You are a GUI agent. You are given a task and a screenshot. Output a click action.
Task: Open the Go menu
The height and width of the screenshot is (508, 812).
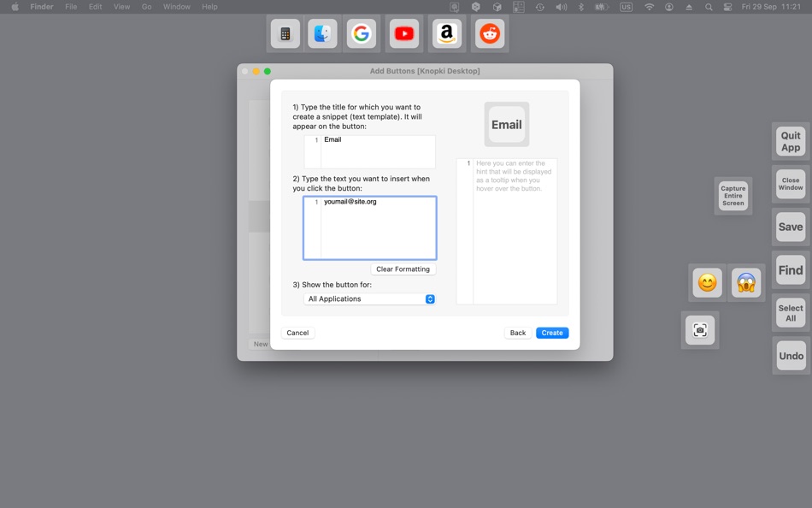click(146, 7)
